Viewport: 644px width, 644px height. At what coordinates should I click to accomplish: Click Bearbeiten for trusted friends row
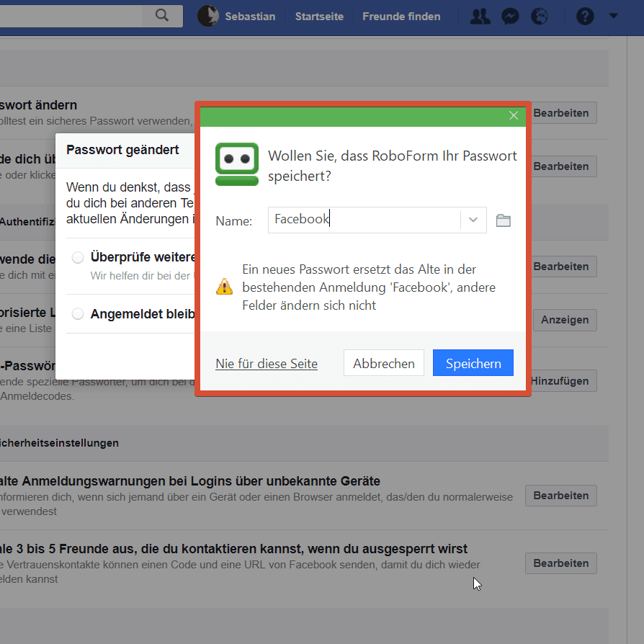pyautogui.click(x=560, y=563)
